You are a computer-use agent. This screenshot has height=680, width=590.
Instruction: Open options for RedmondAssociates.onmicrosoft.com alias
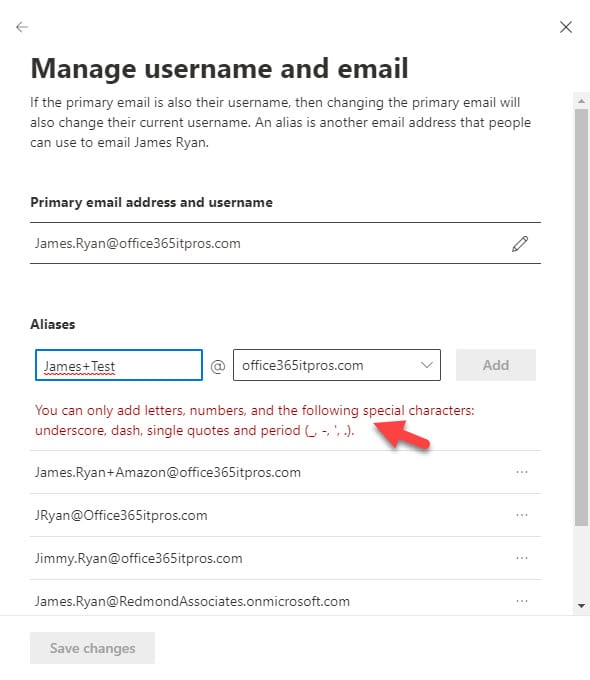[x=522, y=601]
